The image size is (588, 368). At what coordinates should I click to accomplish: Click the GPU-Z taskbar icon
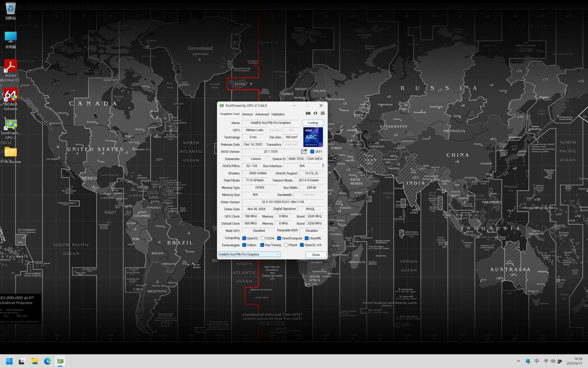coord(60,361)
